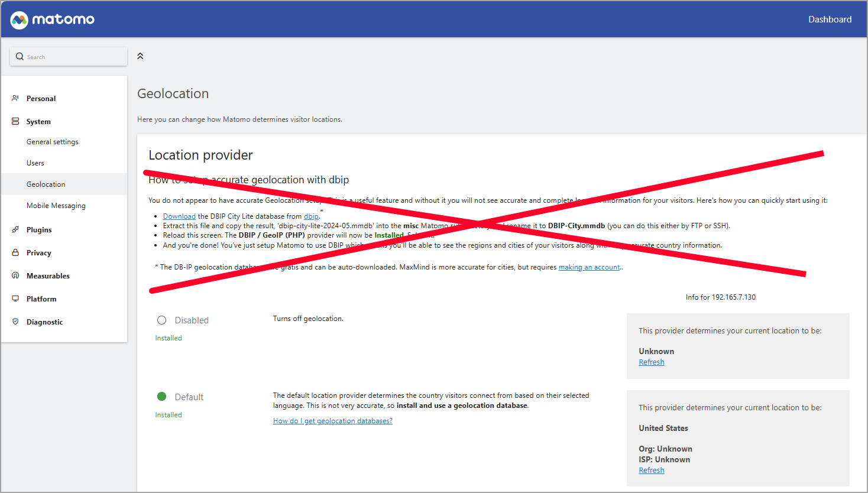The height and width of the screenshot is (493, 868).
Task: Collapse the page header with double-chevron icon
Action: pyautogui.click(x=140, y=56)
